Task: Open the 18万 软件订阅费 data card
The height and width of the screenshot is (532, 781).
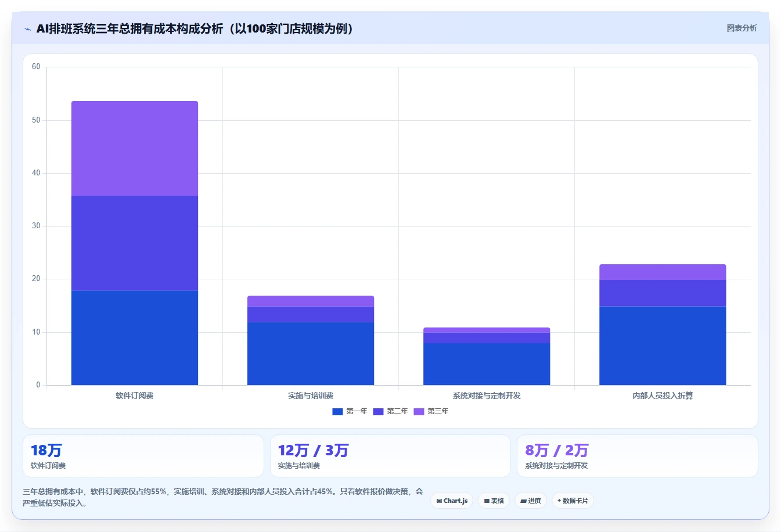Action: click(x=143, y=456)
